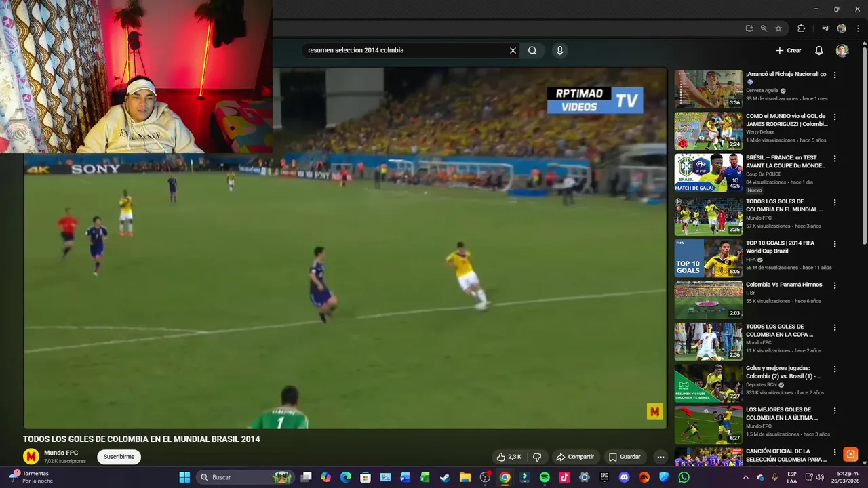Screen dimensions: 868x488
Task: Click the taskbar Buscar search box
Action: pos(245,477)
